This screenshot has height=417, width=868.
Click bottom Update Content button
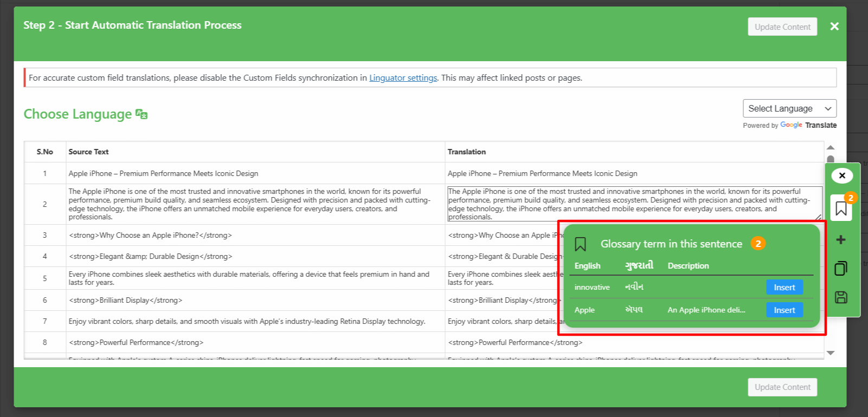pyautogui.click(x=782, y=387)
